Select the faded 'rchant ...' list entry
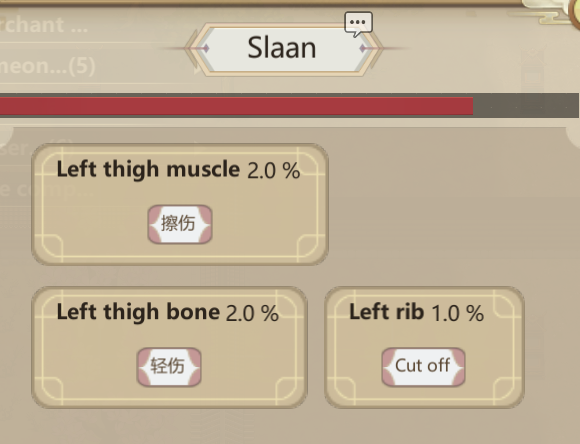 [44, 25]
